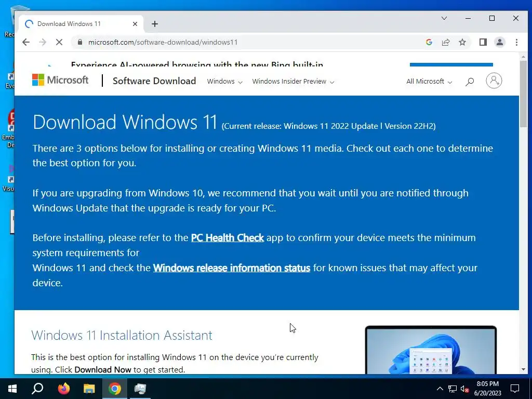Click the Windows 11 Installation Assistant heading
The image size is (532, 399).
[x=122, y=335]
